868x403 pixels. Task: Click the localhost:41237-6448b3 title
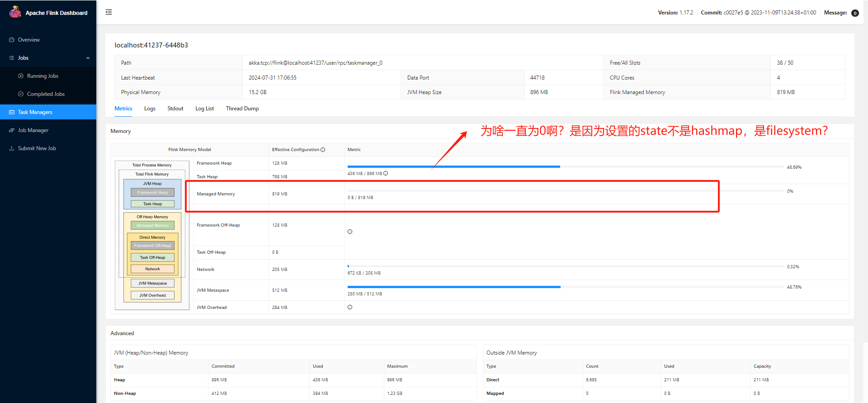[x=151, y=45]
